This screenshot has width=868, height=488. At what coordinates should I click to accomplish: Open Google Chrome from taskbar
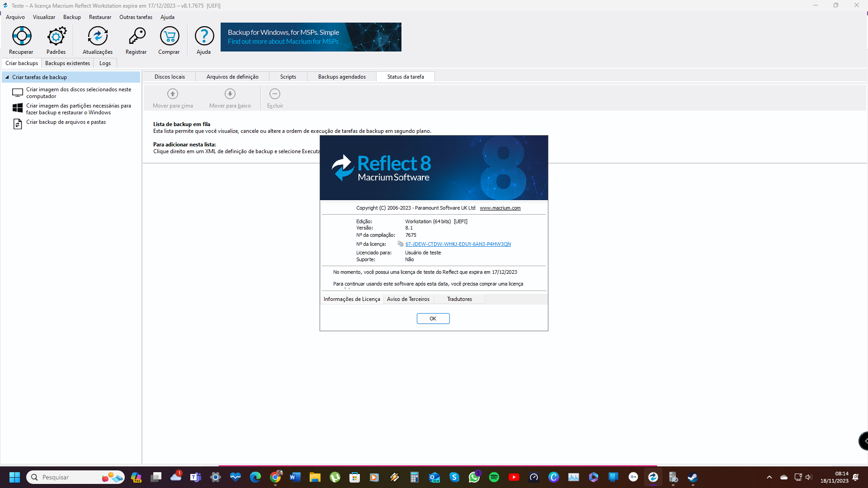pyautogui.click(x=275, y=477)
